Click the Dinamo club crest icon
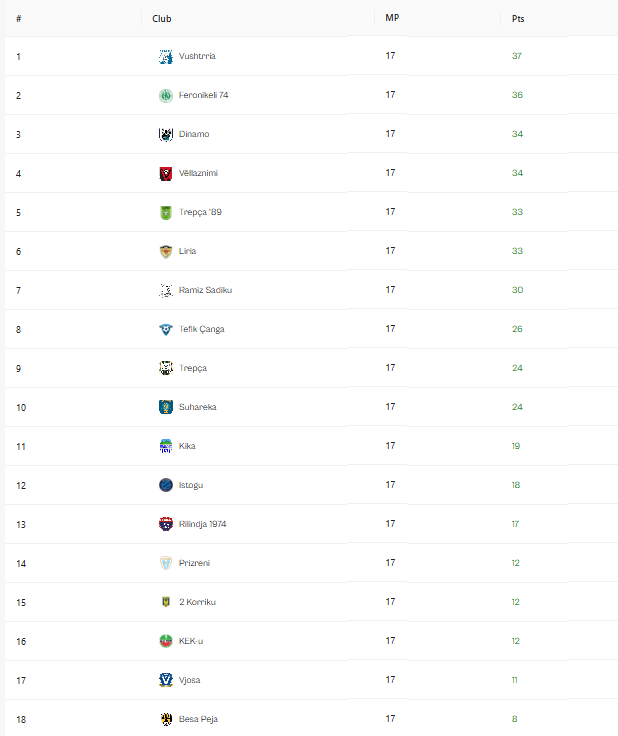The width and height of the screenshot is (618, 736). (x=166, y=134)
